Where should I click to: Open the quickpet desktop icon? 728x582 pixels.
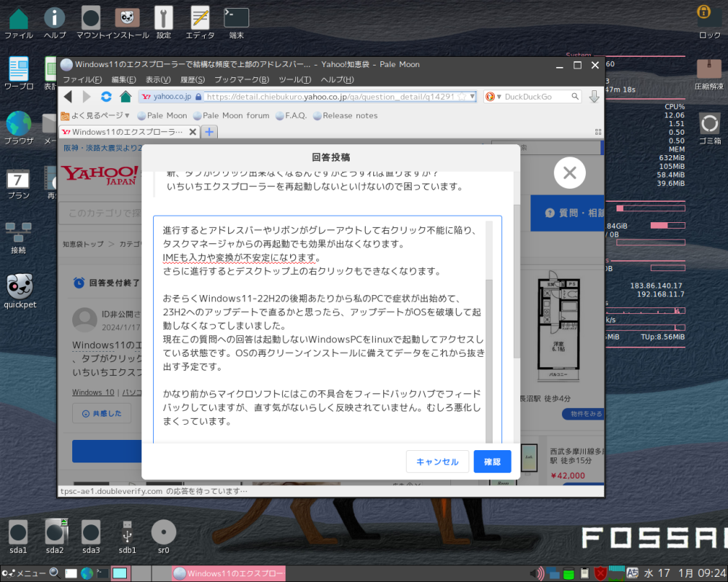19,286
